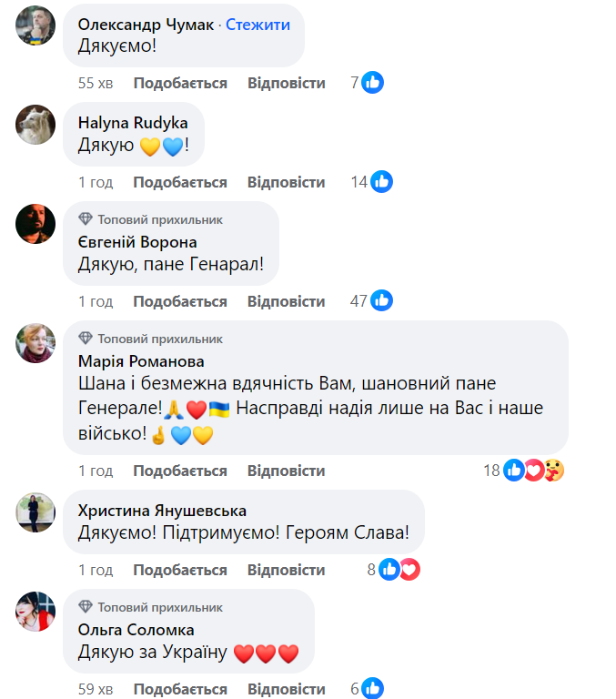Click top fan diamond badge above Євгеній Ворона

click(86, 219)
